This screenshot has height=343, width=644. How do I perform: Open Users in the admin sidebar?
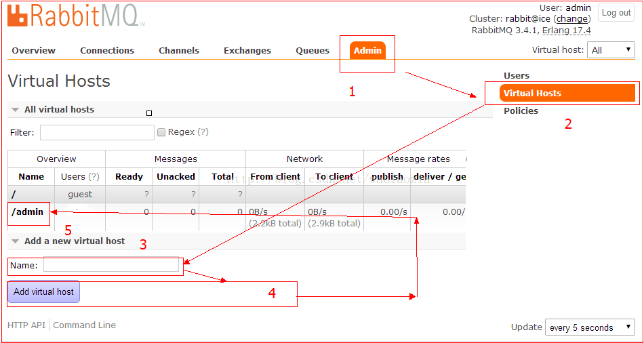(517, 76)
